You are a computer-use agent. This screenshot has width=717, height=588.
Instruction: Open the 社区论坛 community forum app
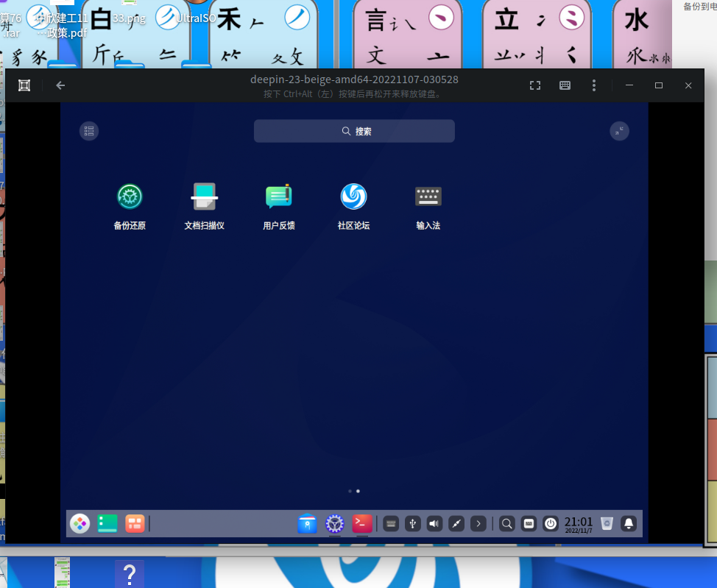[353, 196]
